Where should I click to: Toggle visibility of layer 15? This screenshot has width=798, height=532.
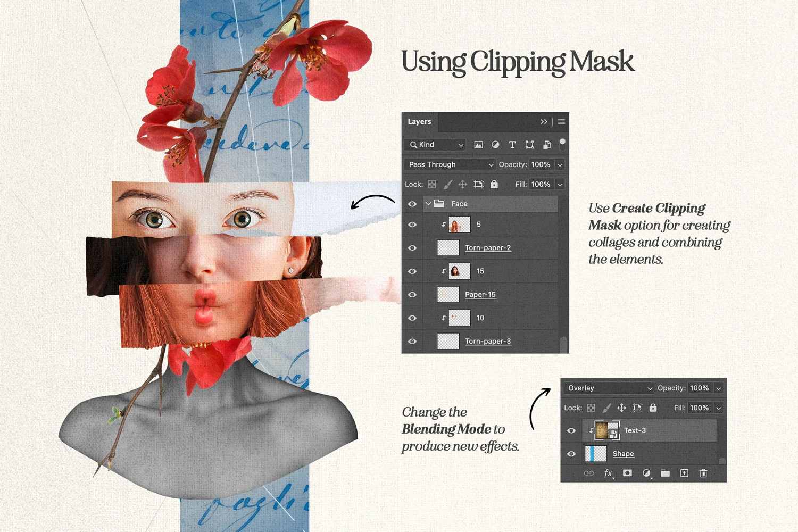pyautogui.click(x=412, y=271)
